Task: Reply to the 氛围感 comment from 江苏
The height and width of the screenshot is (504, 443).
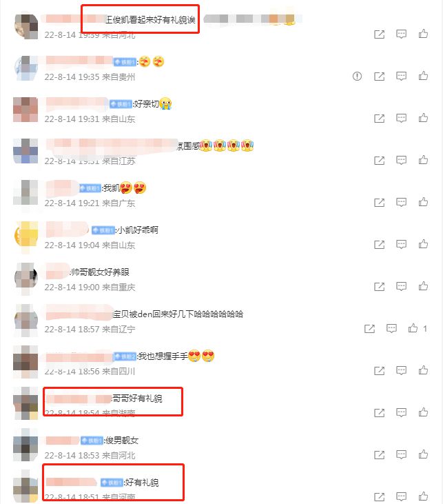Action: coord(401,160)
